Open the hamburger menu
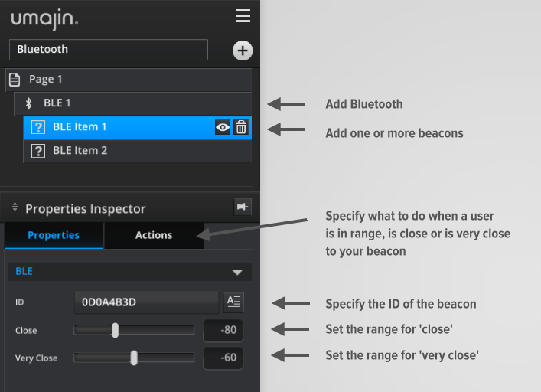This screenshot has height=392, width=541. tap(243, 16)
